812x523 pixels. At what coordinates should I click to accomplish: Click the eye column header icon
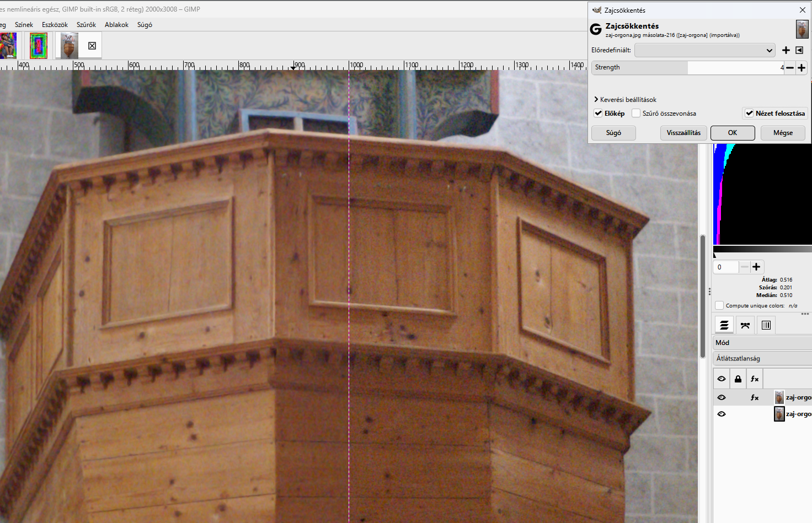[722, 379]
